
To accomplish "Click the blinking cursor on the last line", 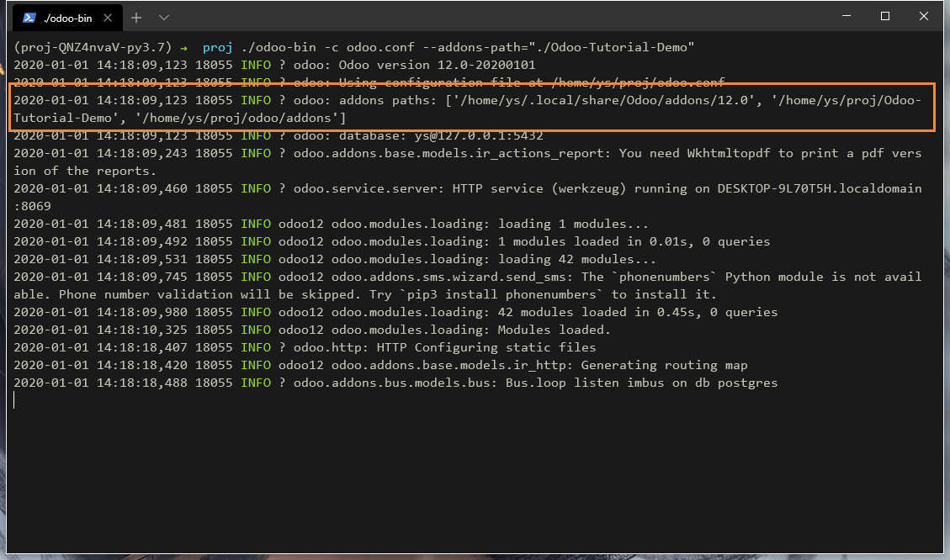I will (15, 400).
